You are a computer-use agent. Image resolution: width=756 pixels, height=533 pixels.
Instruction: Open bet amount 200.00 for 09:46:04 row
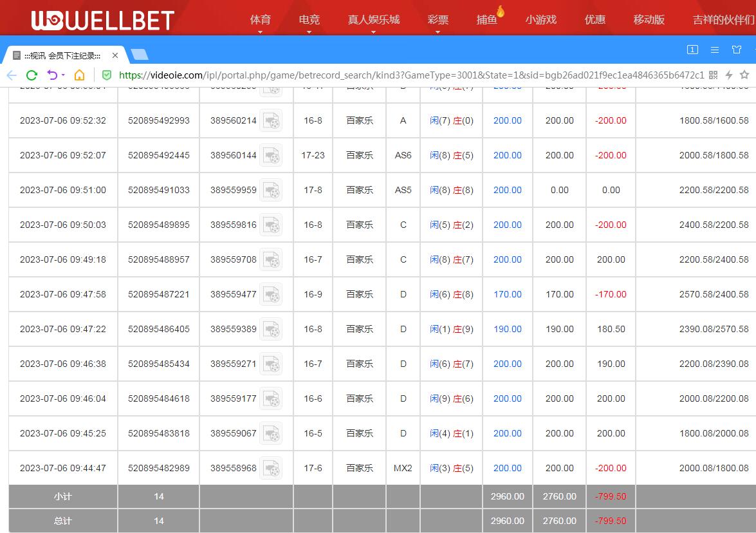coord(507,398)
